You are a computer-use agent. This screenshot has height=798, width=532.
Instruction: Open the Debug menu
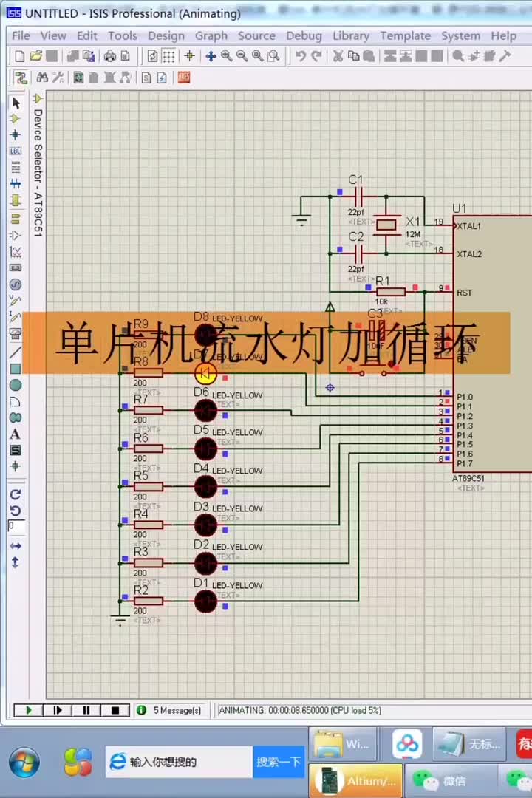[x=304, y=35]
